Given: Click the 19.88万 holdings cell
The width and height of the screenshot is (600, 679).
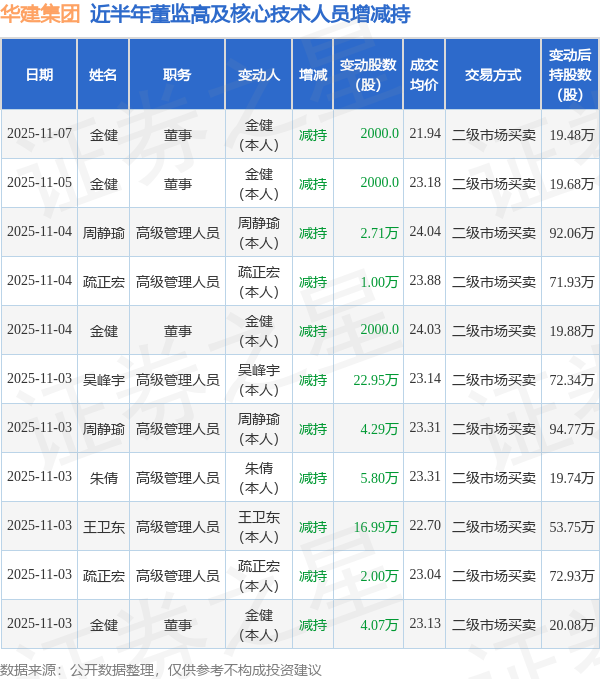Looking at the screenshot, I should (x=571, y=331).
